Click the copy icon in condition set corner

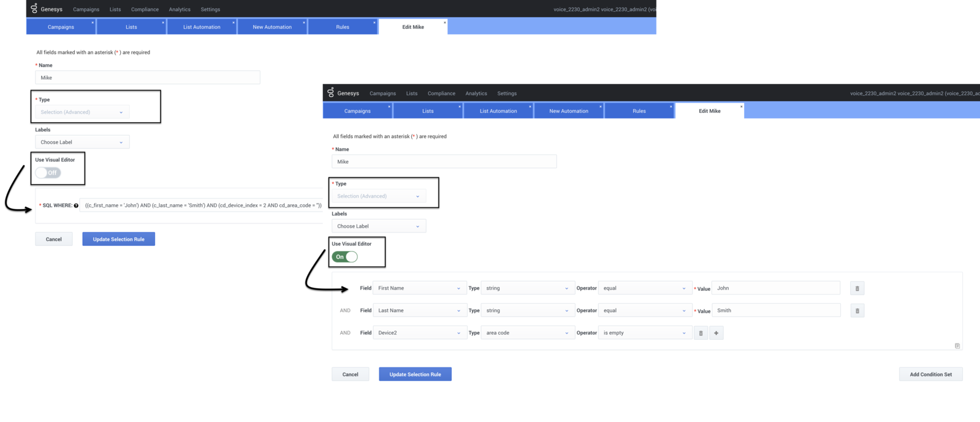pos(957,346)
